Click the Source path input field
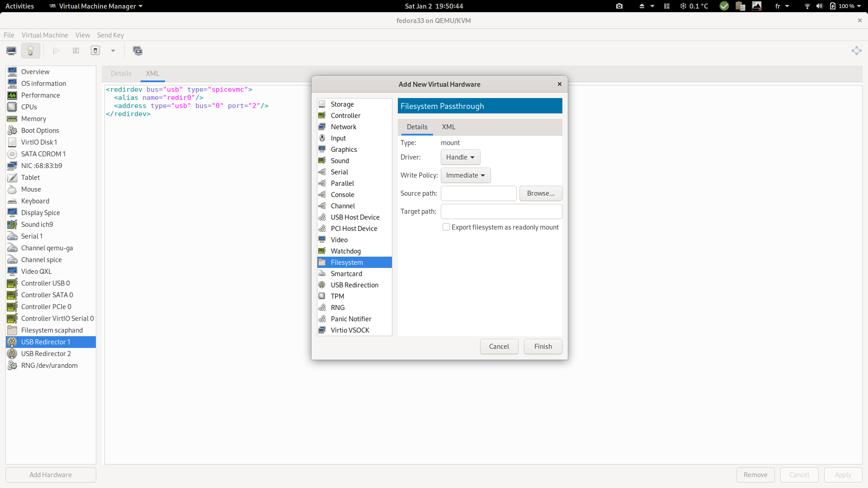Screen dimensions: 868x488 click(478, 193)
